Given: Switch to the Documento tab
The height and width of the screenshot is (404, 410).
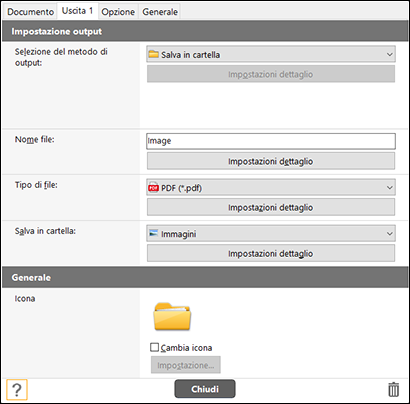Looking at the screenshot, I should point(30,12).
